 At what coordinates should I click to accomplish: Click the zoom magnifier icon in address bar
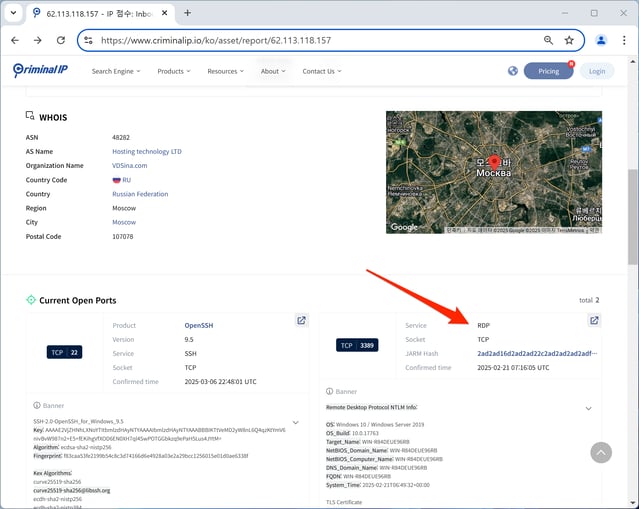[x=548, y=40]
